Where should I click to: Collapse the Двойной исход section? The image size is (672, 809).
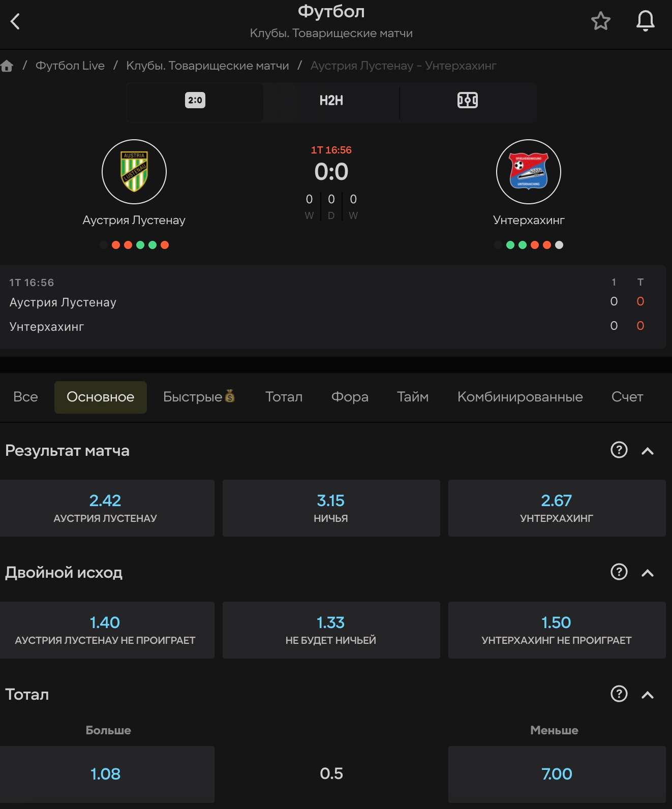tap(648, 573)
